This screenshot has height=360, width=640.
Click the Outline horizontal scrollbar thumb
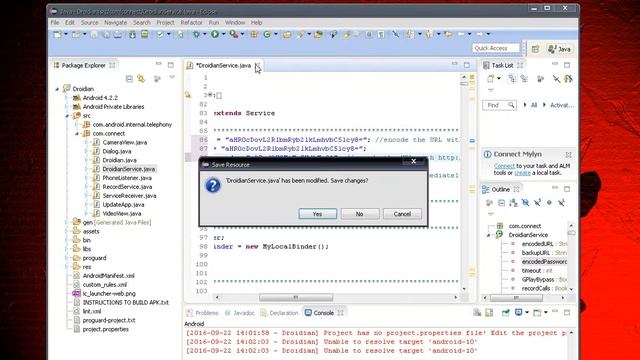coord(516,298)
